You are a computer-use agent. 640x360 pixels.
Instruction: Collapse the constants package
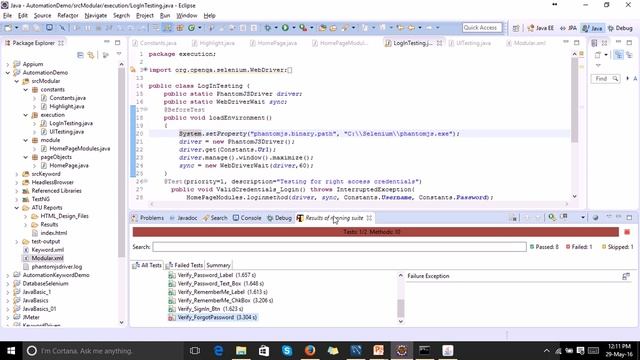tap(26, 90)
